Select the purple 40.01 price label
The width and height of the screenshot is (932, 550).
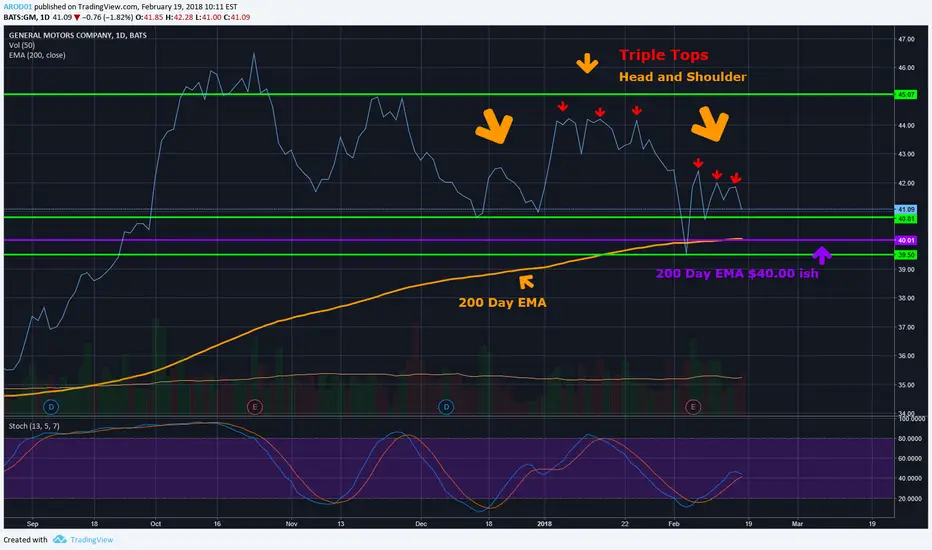(906, 240)
